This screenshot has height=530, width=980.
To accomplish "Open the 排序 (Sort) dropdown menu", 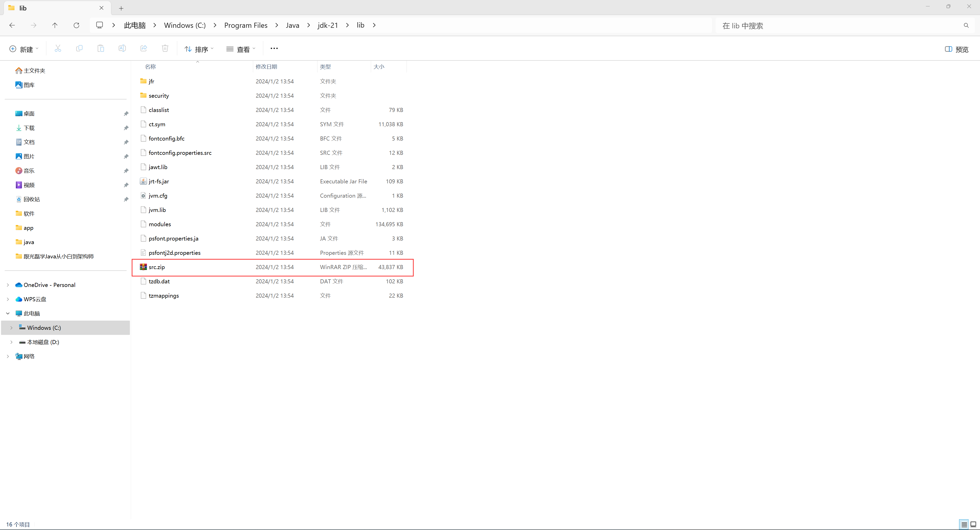I will click(x=199, y=49).
